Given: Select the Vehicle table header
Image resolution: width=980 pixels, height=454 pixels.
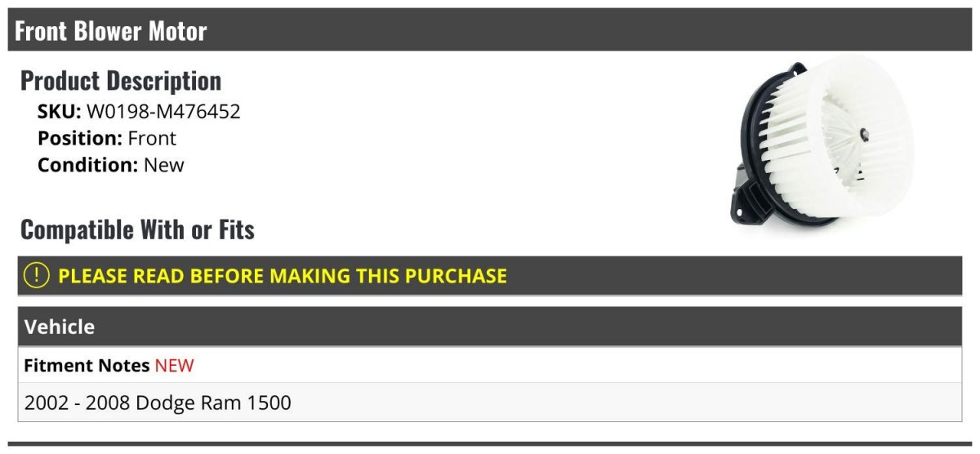Looking at the screenshot, I should tap(490, 327).
